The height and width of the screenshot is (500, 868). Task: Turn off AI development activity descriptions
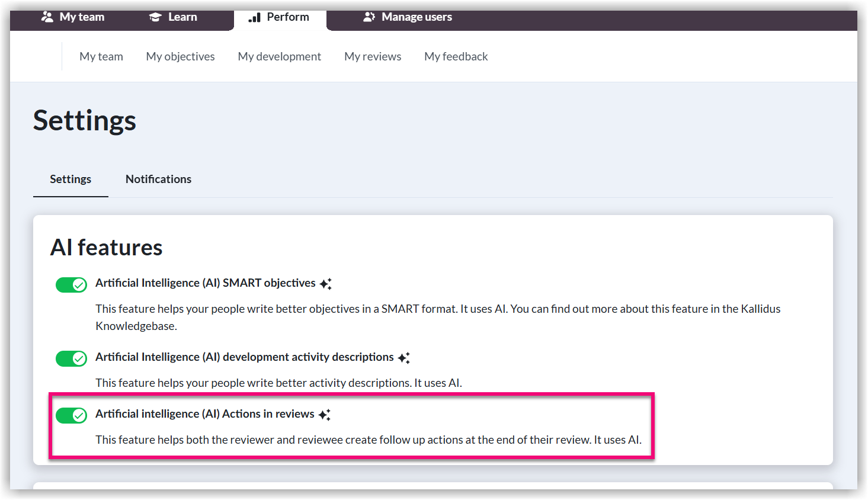[x=71, y=358]
